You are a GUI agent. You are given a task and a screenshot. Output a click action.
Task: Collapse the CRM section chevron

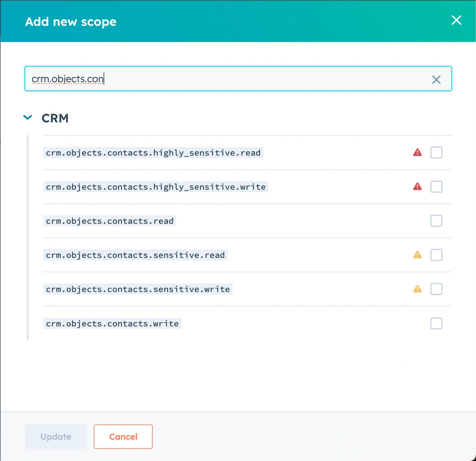[28, 117]
